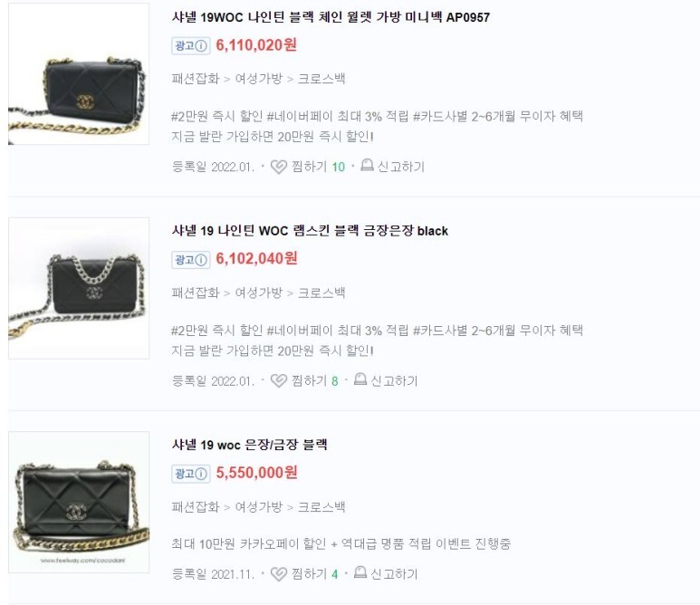Screen dimensions: 700x605
Task: Click the report siren icon on the third listing
Action: click(x=360, y=572)
